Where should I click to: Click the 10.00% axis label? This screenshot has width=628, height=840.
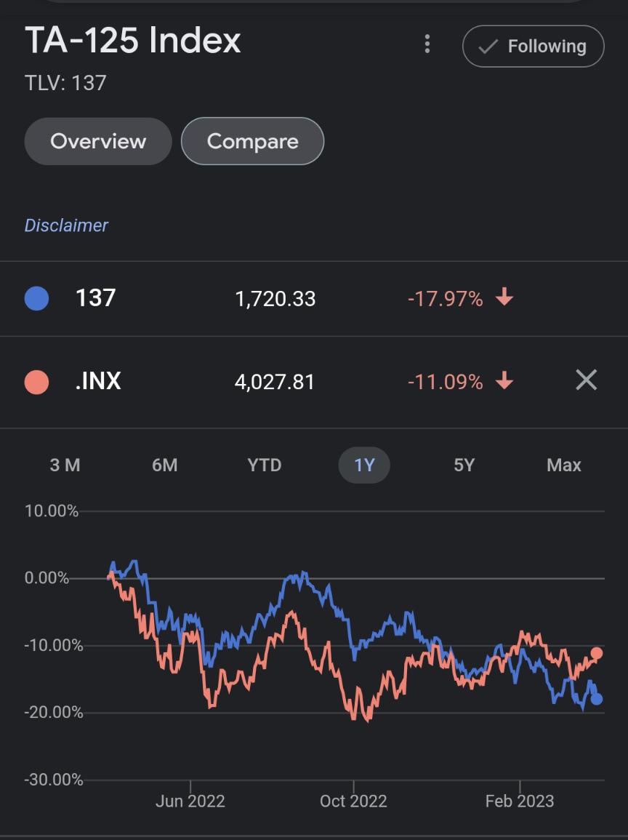pos(52,511)
